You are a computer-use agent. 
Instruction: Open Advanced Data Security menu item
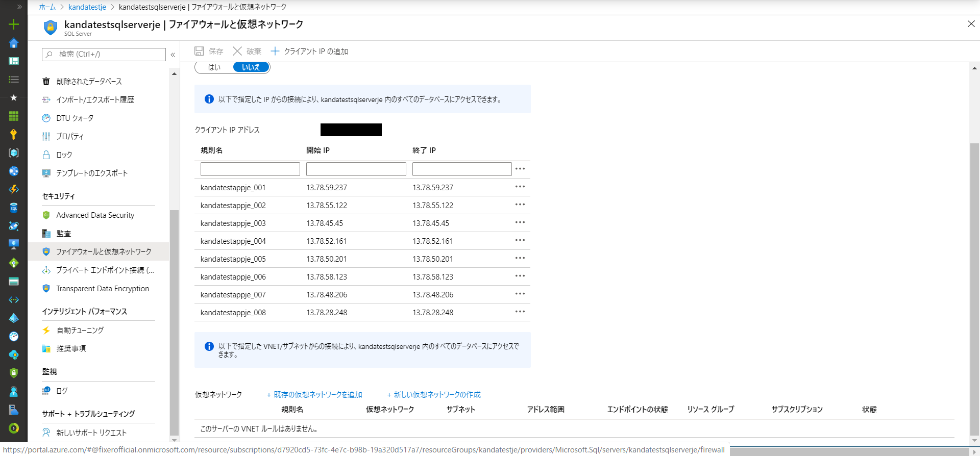(x=95, y=215)
